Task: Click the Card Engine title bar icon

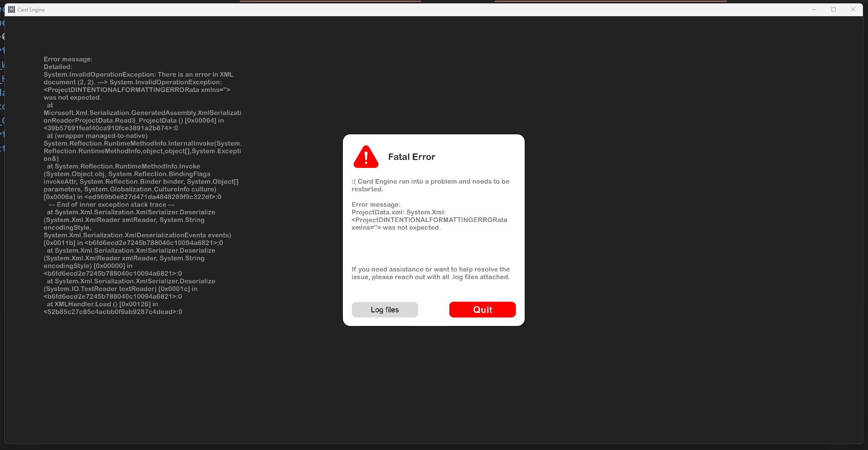Action: [x=11, y=9]
